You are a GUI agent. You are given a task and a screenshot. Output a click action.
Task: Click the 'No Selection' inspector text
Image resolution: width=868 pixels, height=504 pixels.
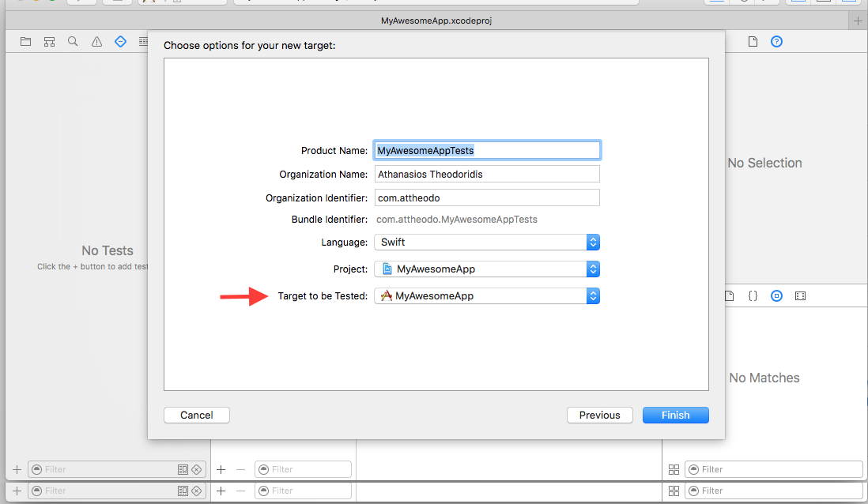point(764,164)
